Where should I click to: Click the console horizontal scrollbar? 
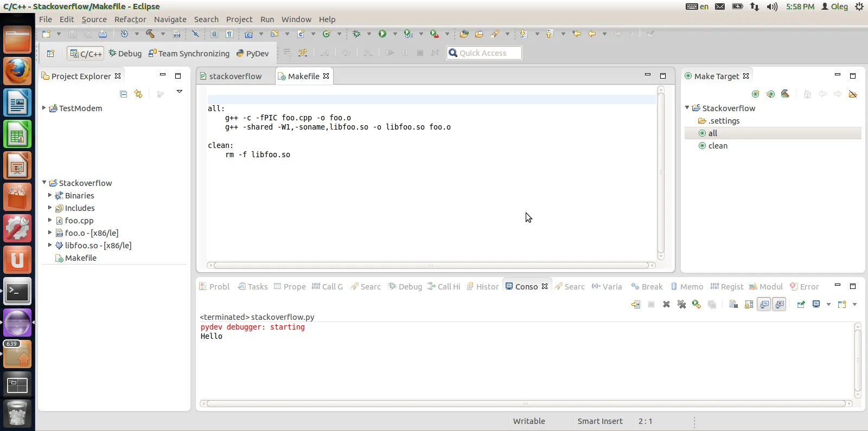[x=526, y=403]
